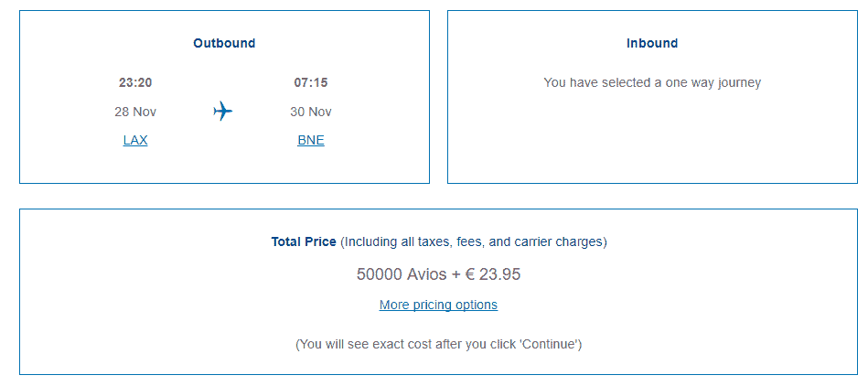The width and height of the screenshot is (868, 386).
Task: Click the plus sign between Avios and euros
Action: pyautogui.click(x=457, y=273)
